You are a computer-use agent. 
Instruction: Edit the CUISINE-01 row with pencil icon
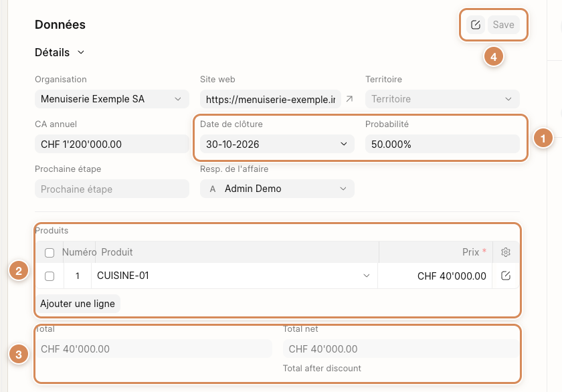coord(506,276)
